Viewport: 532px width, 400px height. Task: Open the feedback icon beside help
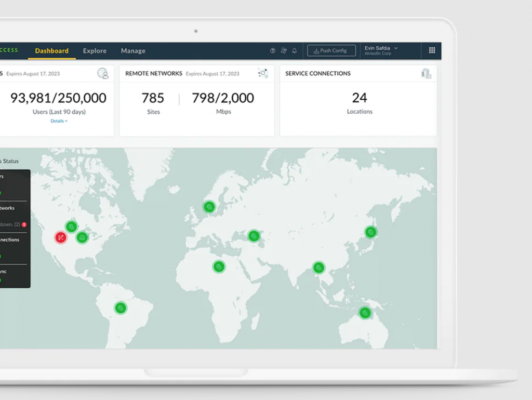[284, 51]
